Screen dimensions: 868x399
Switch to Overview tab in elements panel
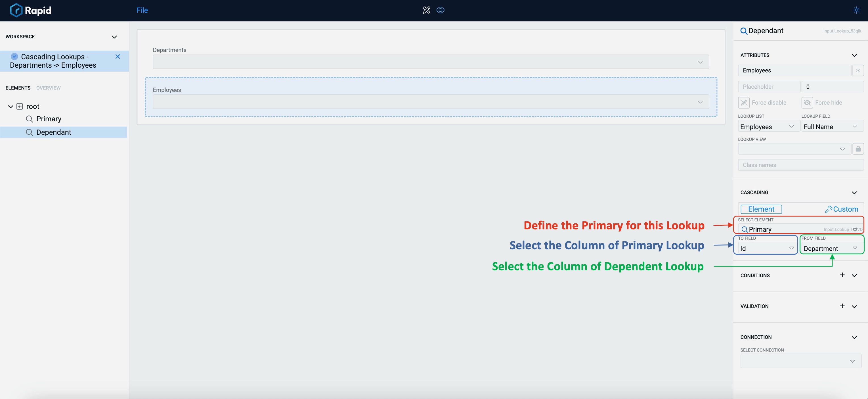(x=48, y=88)
